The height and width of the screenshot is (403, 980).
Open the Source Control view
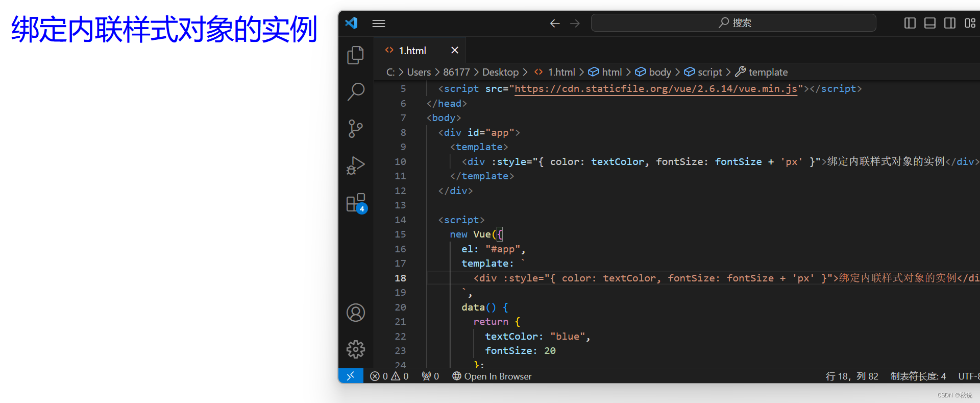(x=356, y=129)
